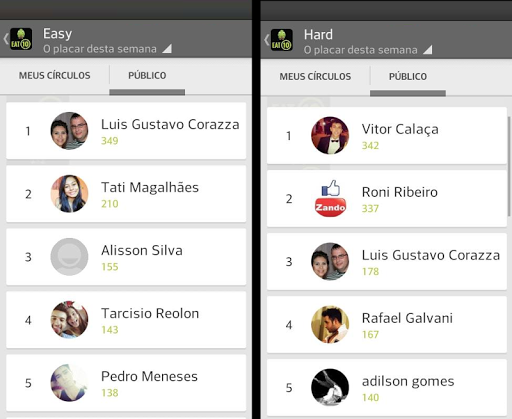The height and width of the screenshot is (419, 512).
Task: Open Rafael Galvani's leaderboard entry
Action: coord(387,324)
